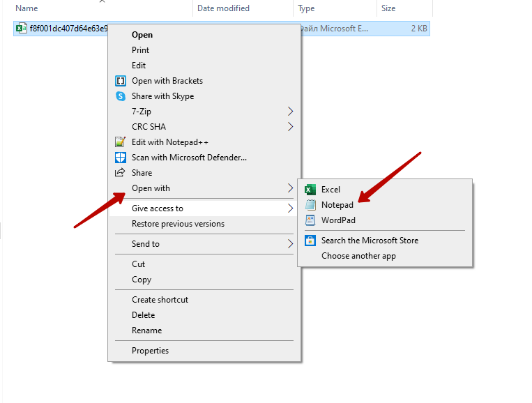Click the Share arrow icon
532x403 pixels.
coord(120,173)
